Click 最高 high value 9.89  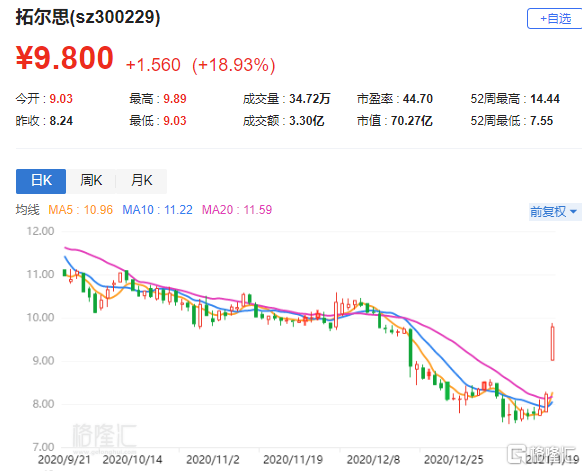175,99
